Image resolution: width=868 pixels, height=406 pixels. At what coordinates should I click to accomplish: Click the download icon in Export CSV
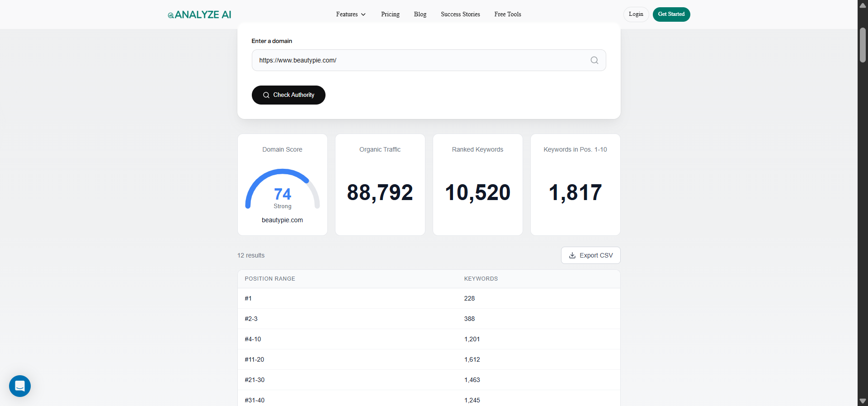(572, 255)
